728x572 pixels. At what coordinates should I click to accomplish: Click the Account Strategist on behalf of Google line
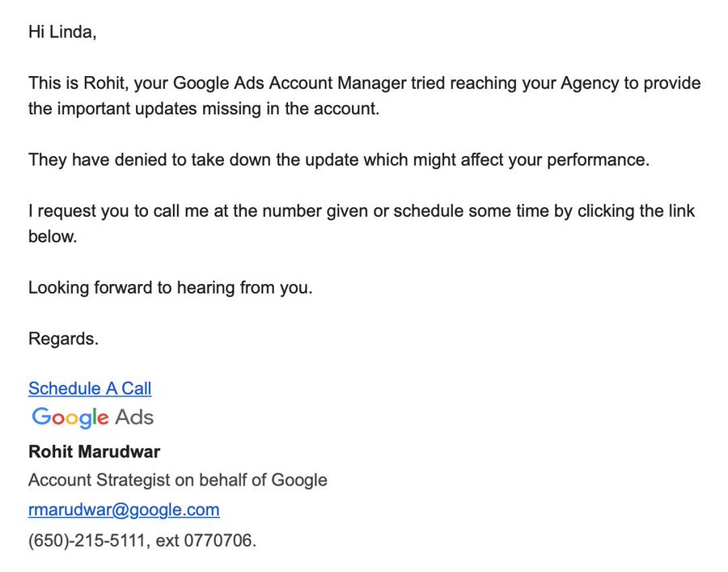click(x=178, y=480)
